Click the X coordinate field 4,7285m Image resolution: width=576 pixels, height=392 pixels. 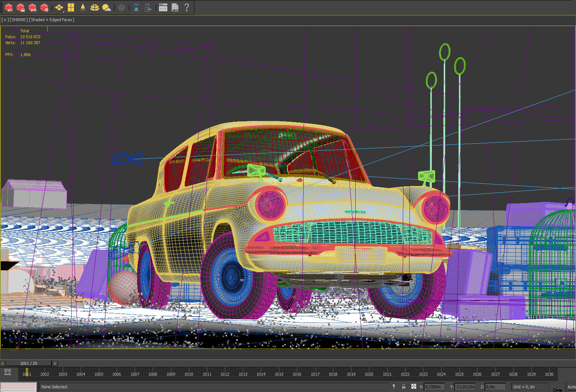coord(434,387)
